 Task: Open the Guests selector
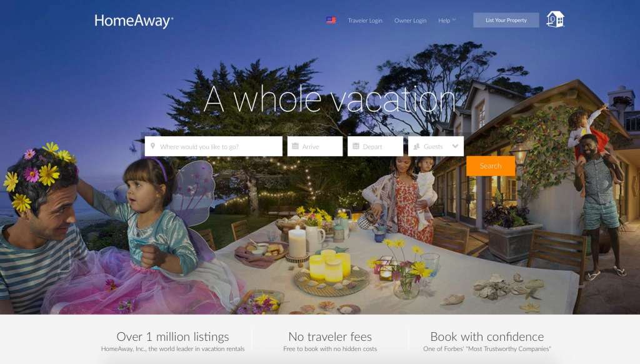436,146
